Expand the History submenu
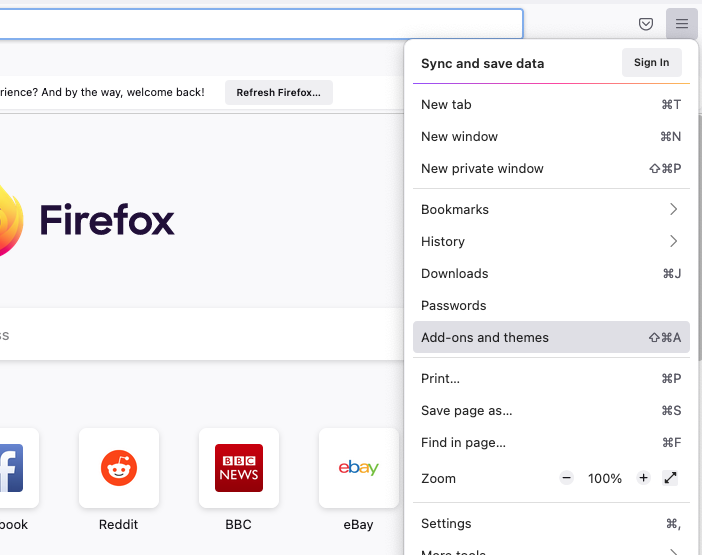 pyautogui.click(x=551, y=242)
